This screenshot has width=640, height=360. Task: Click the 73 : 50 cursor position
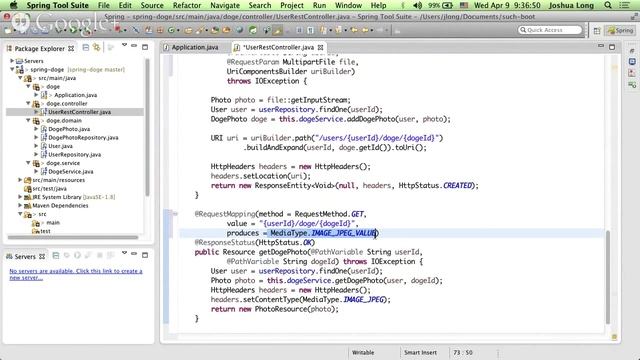pos(463,352)
